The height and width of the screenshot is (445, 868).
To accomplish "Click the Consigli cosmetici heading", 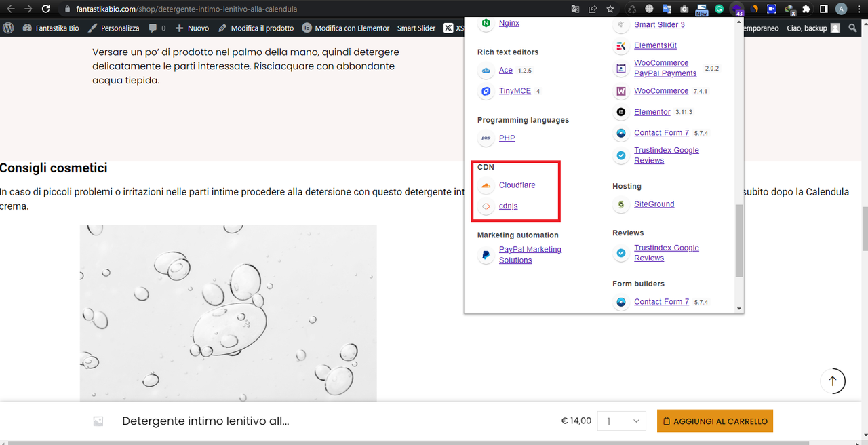I will click(x=54, y=168).
